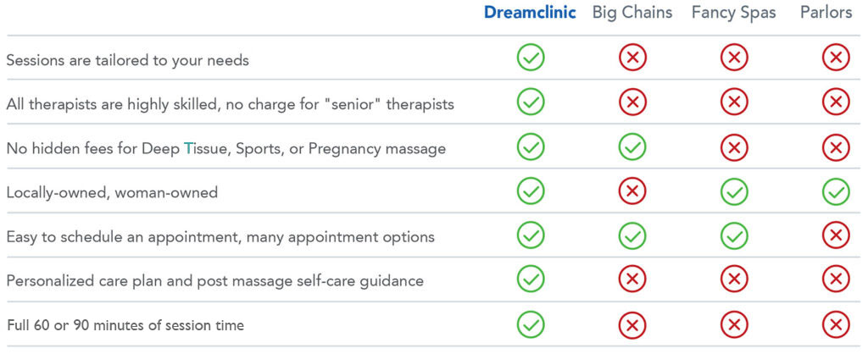The height and width of the screenshot is (354, 868).
Task: Click Dreamclinic check for personalized care plan
Action: [531, 279]
